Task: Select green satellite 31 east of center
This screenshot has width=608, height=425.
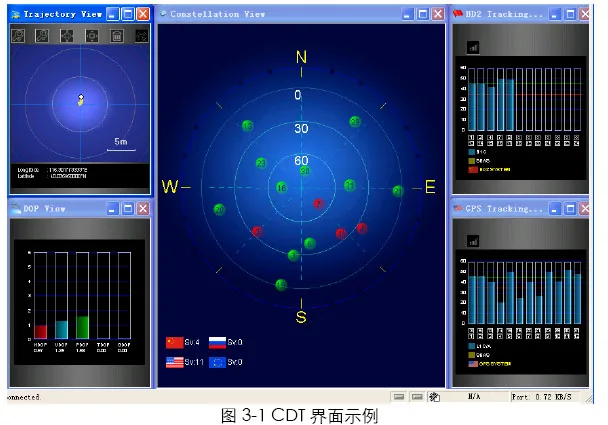Action: coord(350,185)
